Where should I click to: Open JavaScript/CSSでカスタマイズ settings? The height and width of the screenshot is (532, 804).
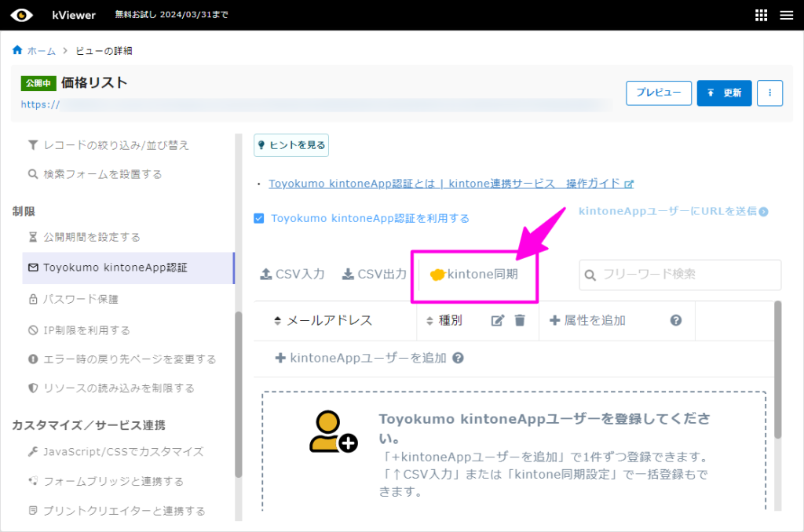(x=116, y=451)
